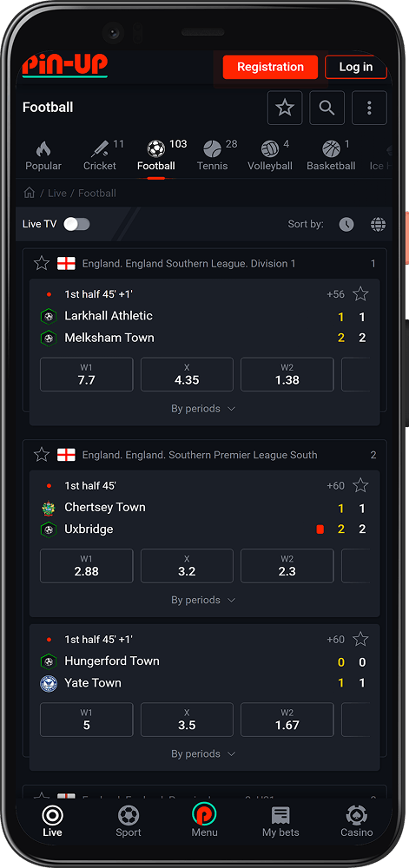Toggle the Live TV switch
Screen dimensions: 409x868
tap(76, 224)
